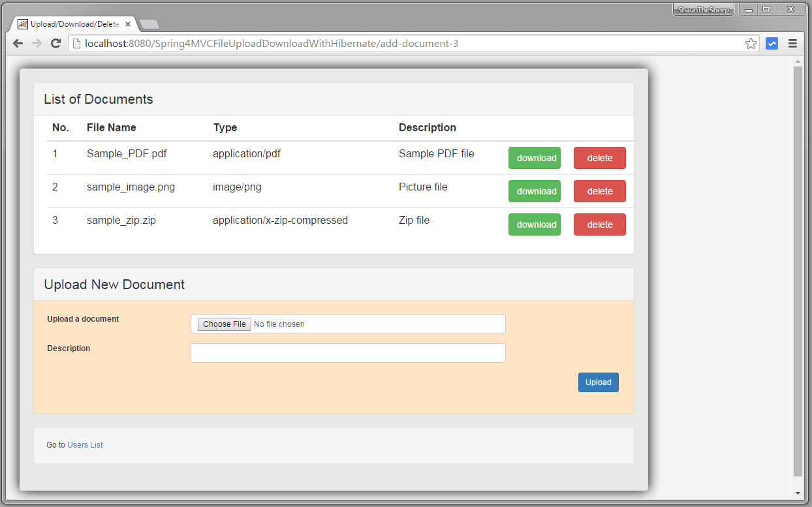Viewport: 812px width, 507px height.
Task: Submit with the Upload button
Action: [x=598, y=382]
